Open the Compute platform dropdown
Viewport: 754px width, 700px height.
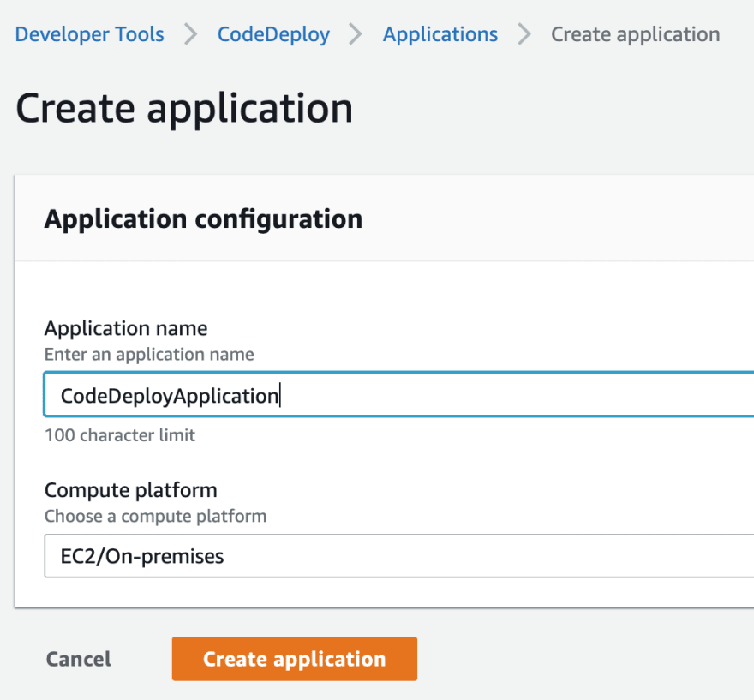[399, 556]
